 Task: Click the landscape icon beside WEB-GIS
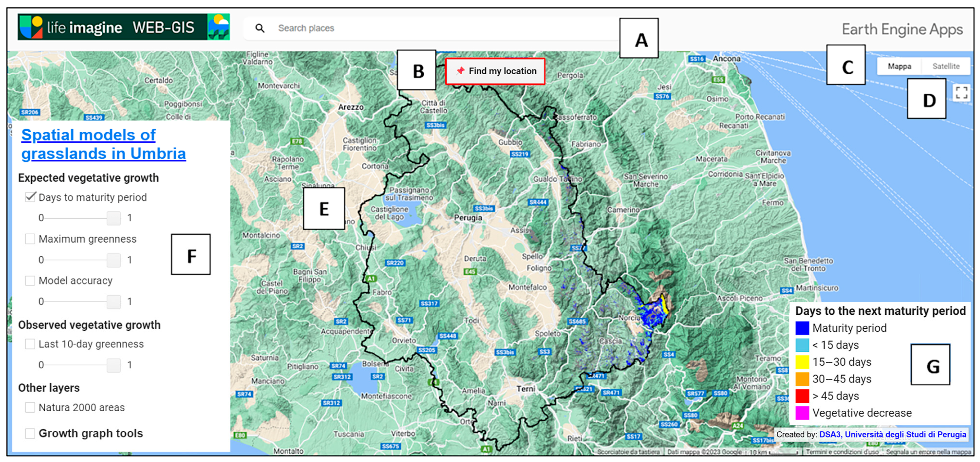point(219,27)
